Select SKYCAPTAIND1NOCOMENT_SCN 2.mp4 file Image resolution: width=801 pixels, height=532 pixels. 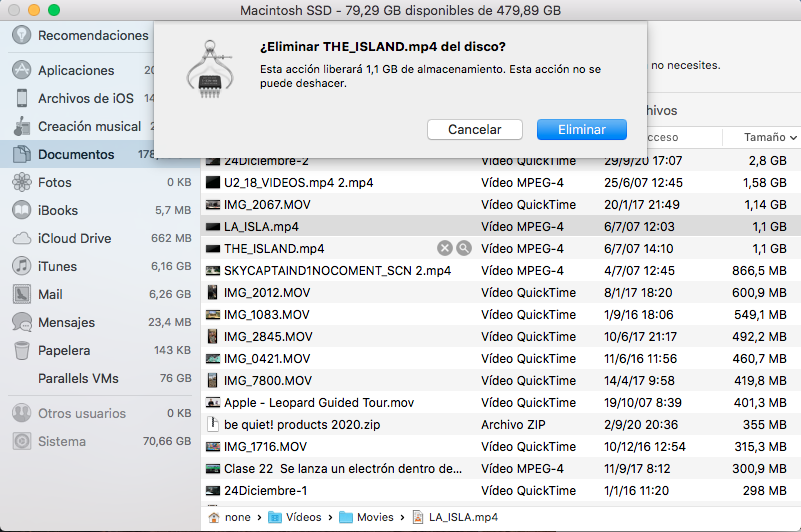pos(501,270)
